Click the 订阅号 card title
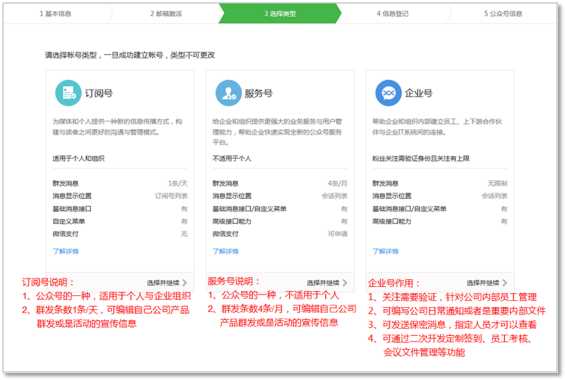Image resolution: width=565 pixels, height=380 pixels. 98,93
